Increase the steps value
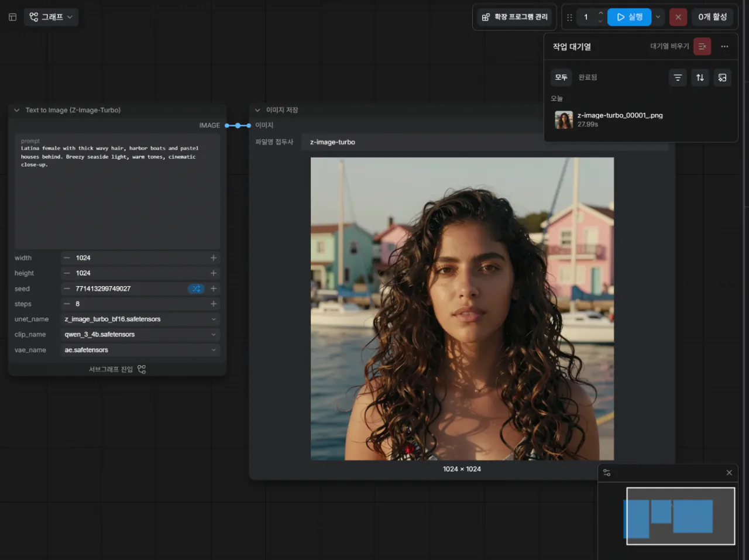This screenshot has width=749, height=560. [x=214, y=304]
